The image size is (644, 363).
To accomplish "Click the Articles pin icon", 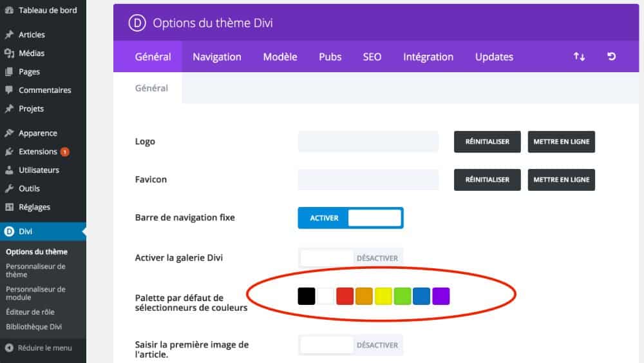I will coord(9,35).
